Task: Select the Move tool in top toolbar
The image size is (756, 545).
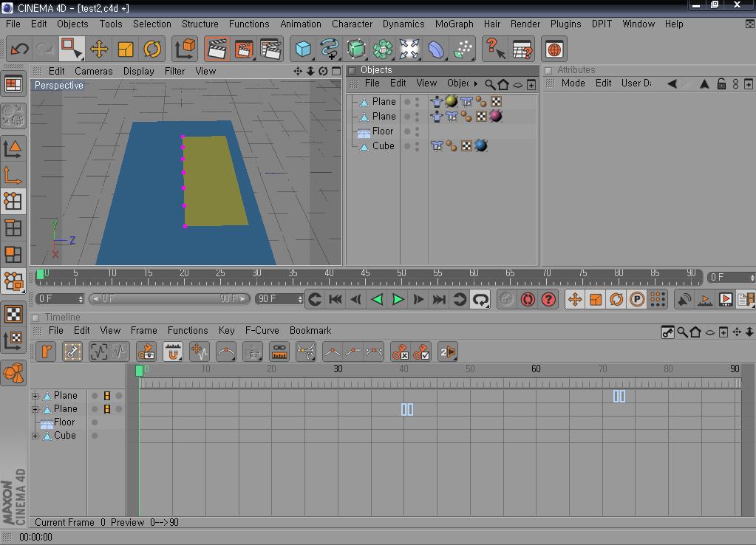Action: 99,49
